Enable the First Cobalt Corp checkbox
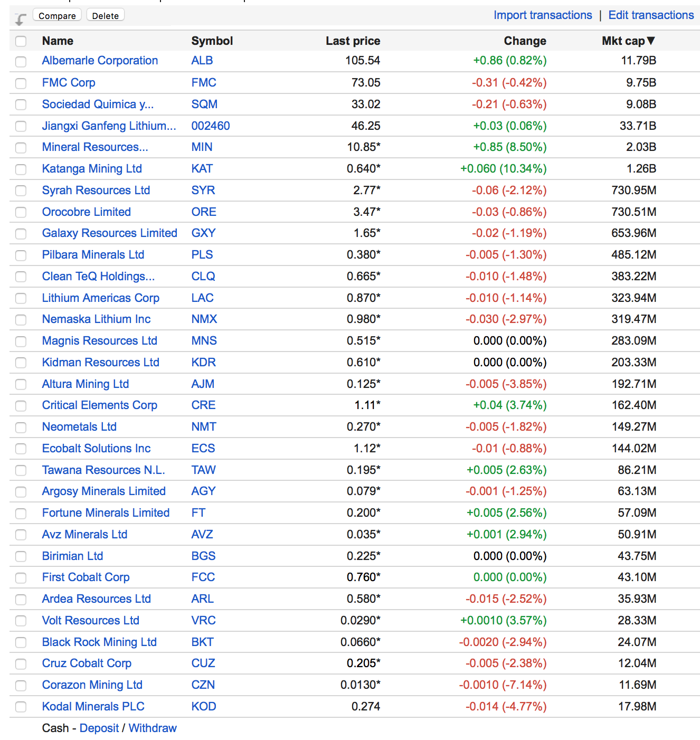The image size is (700, 740). coord(21,578)
